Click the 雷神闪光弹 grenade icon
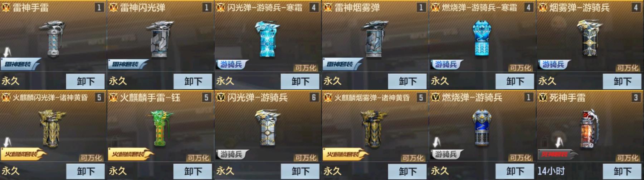 pyautogui.click(x=160, y=39)
